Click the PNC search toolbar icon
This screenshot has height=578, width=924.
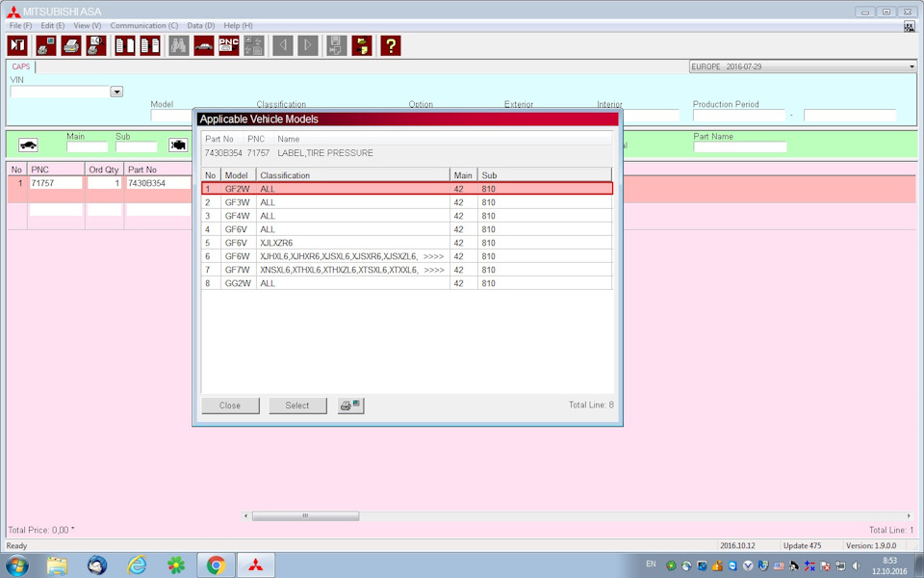[x=228, y=45]
